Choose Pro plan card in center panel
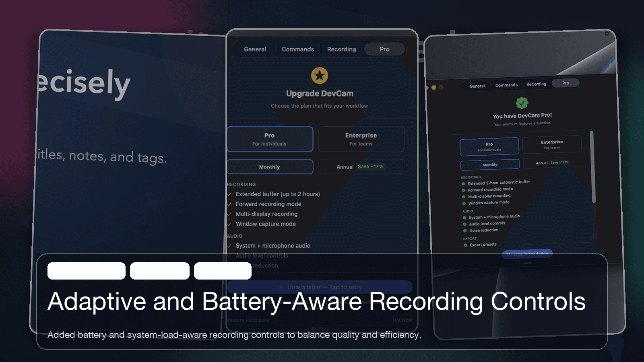 pos(270,139)
